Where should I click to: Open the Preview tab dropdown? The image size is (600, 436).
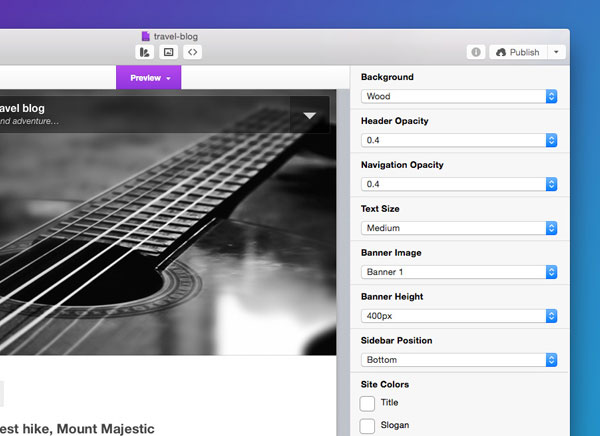click(148, 78)
